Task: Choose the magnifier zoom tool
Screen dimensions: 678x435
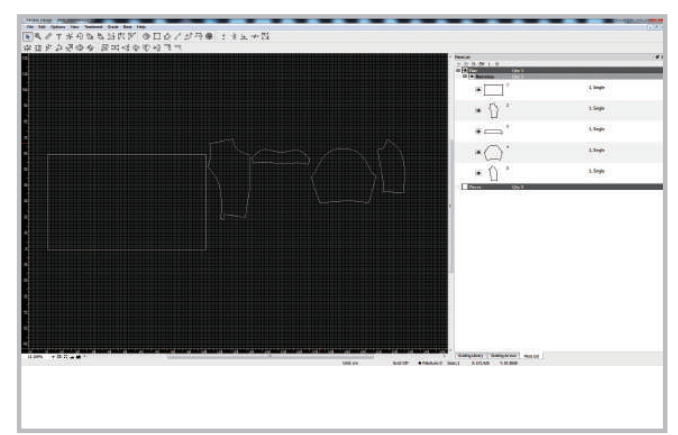Action: coord(38,37)
